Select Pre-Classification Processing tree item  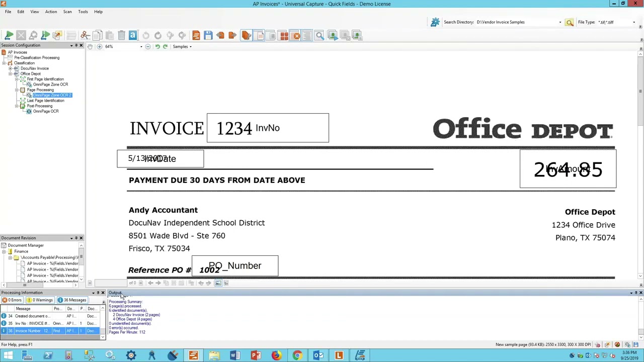(x=37, y=58)
